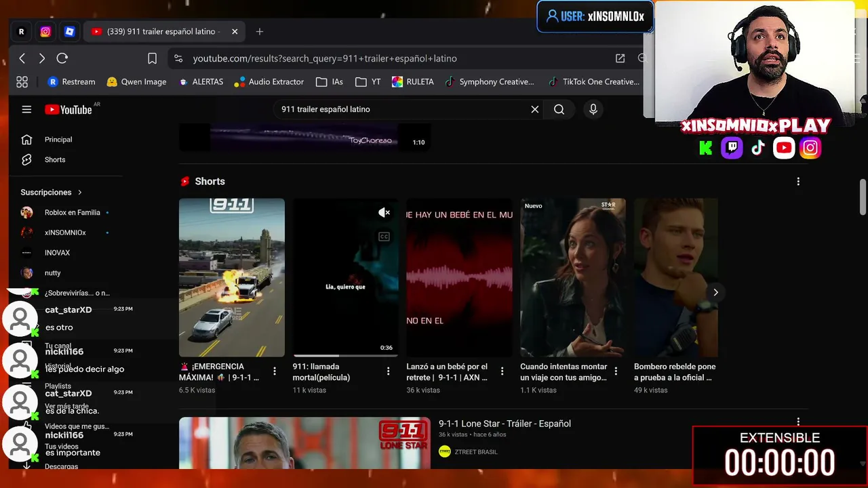Image resolution: width=868 pixels, height=488 pixels.
Task: Unmute the 911: llamada mortal short preview
Action: click(x=384, y=213)
